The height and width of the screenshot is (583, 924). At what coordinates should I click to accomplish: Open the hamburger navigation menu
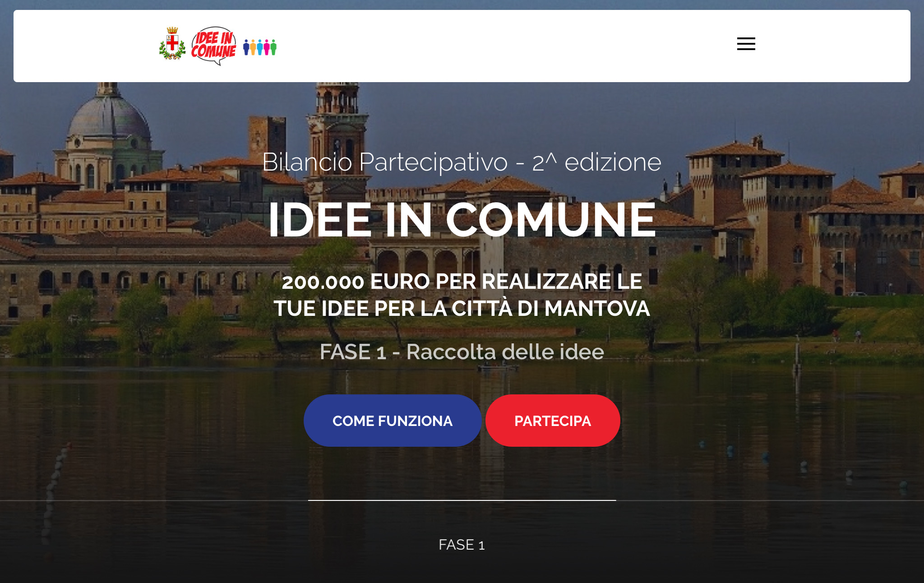(x=746, y=44)
